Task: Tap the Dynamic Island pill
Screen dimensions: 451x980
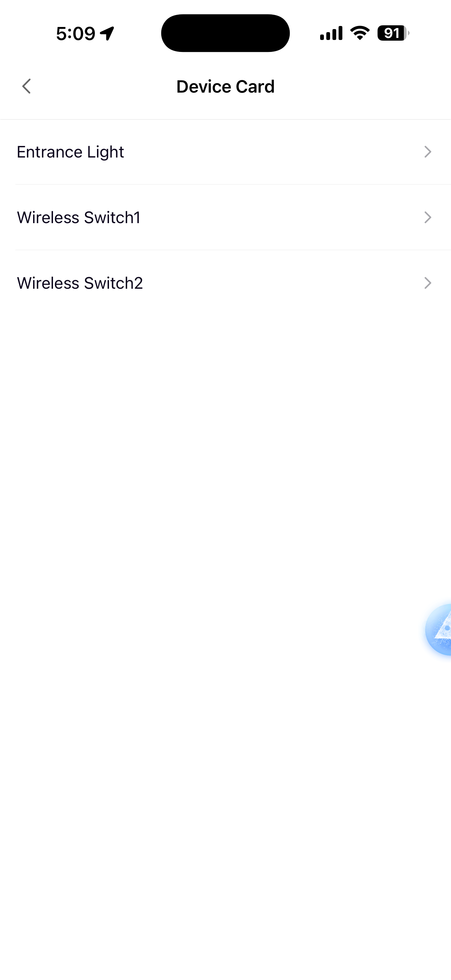Action: tap(225, 33)
